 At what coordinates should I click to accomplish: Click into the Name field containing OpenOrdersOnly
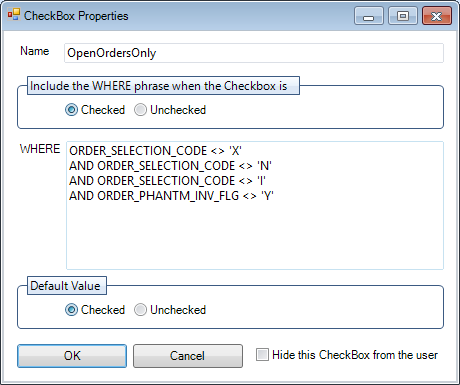(x=254, y=53)
